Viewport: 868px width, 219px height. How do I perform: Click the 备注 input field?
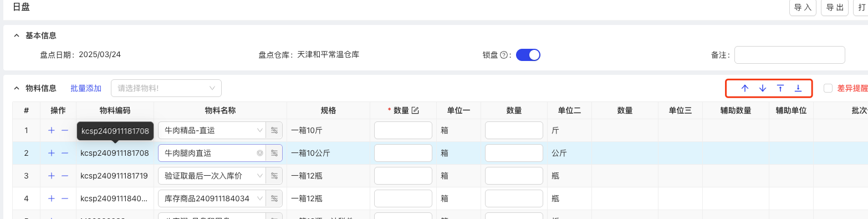pos(790,55)
